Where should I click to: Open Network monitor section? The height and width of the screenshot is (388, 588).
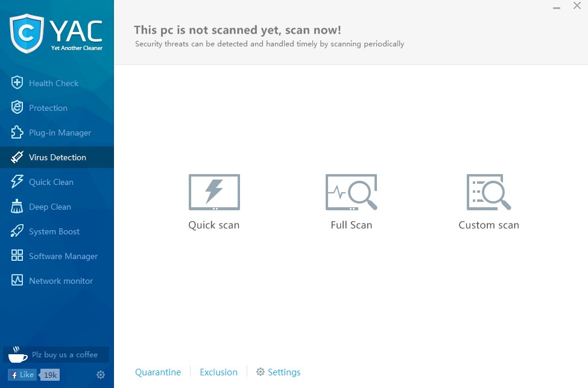click(57, 281)
